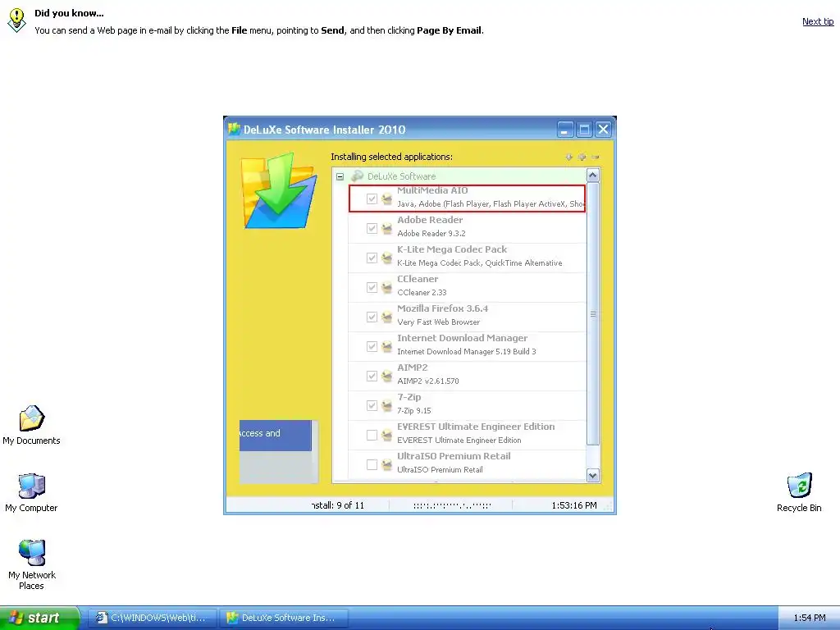Select the 'AIMP2 v2.61.570' description text
Viewport: 840px width, 630px height.
(428, 381)
